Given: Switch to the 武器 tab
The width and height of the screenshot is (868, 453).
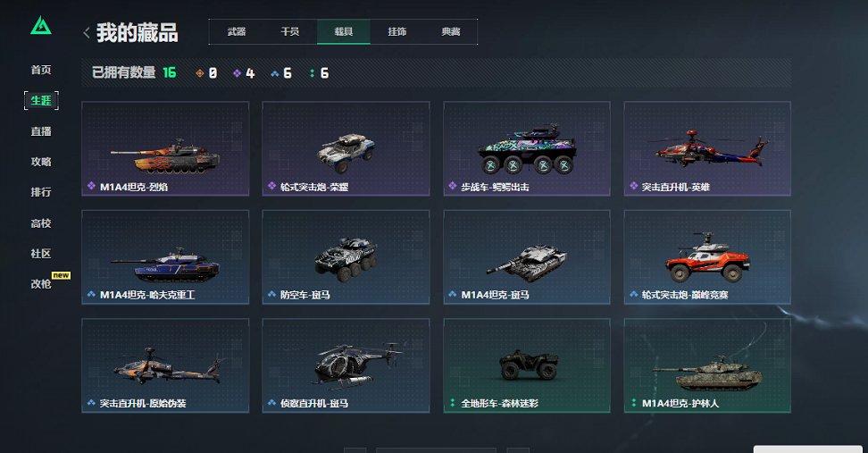Looking at the screenshot, I should tap(237, 31).
